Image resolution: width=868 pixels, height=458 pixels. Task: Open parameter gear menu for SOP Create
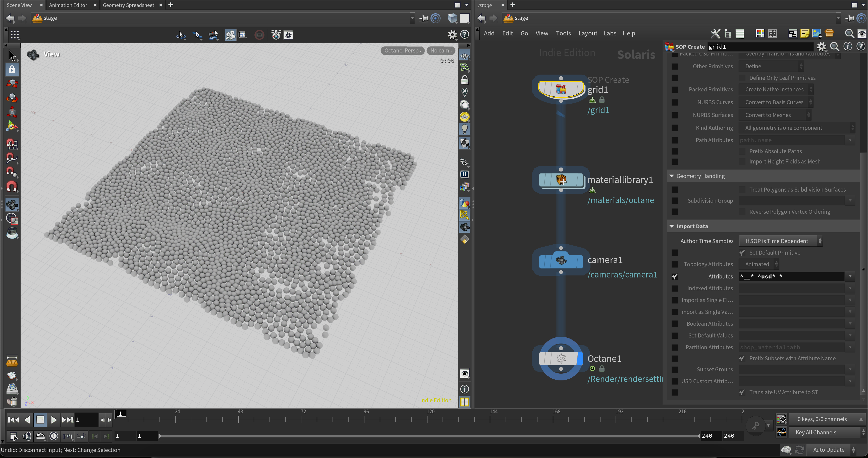click(x=821, y=46)
